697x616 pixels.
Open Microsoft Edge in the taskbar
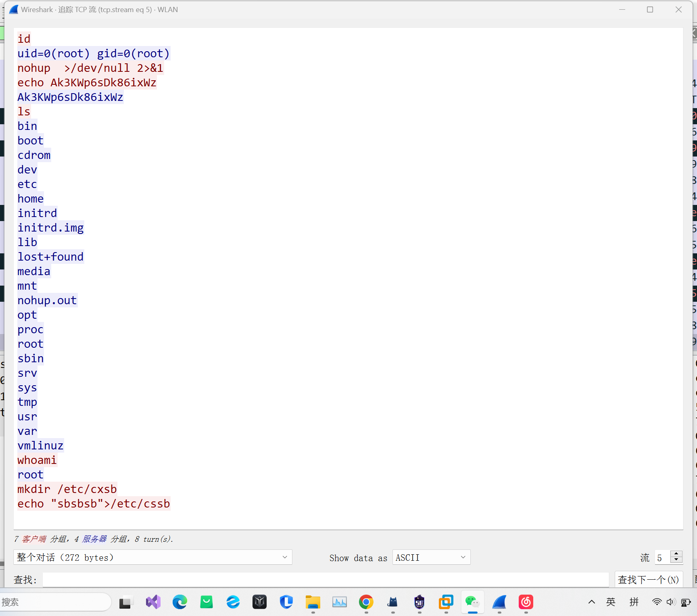coord(180,602)
